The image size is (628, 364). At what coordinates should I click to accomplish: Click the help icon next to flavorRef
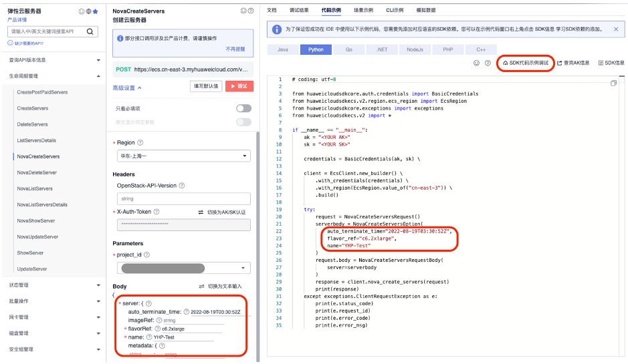click(x=157, y=329)
